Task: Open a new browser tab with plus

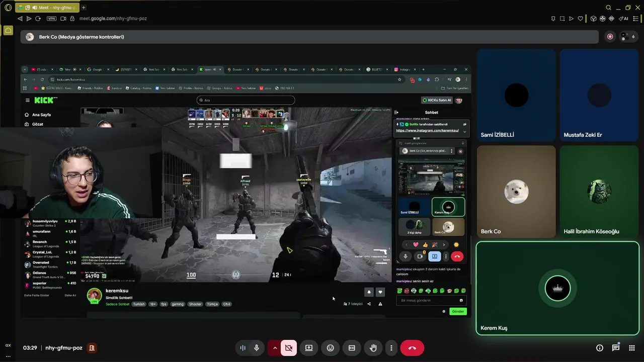Action: (x=84, y=8)
